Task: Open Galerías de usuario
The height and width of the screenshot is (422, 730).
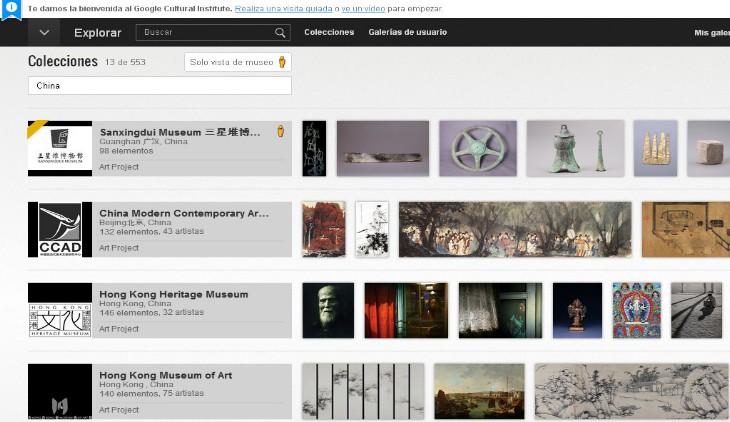Action: point(407,32)
